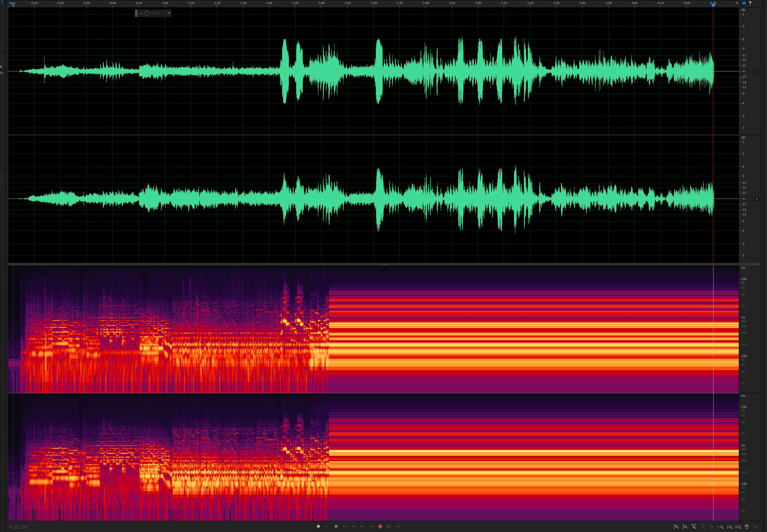This screenshot has height=532, width=767.
Task: Start recording with red Record button
Action: point(380,526)
